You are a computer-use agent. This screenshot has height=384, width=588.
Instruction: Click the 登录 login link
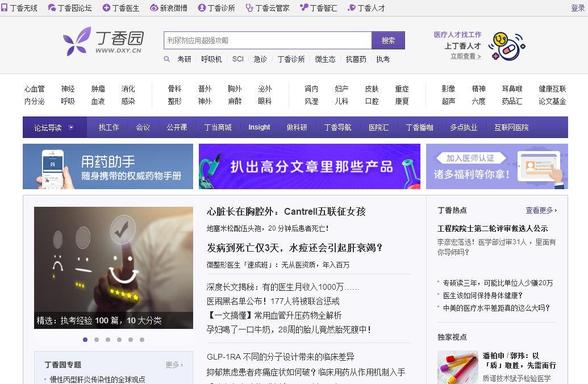pos(577,8)
